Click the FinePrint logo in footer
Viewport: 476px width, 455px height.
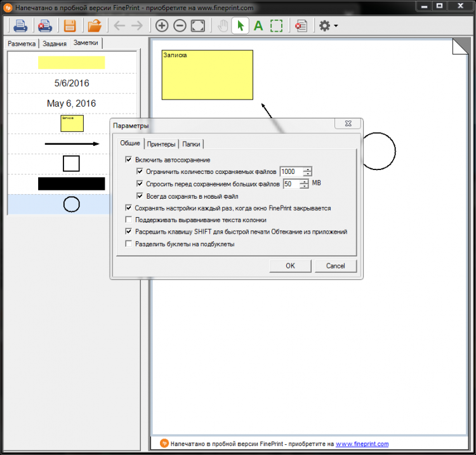pyautogui.click(x=164, y=444)
